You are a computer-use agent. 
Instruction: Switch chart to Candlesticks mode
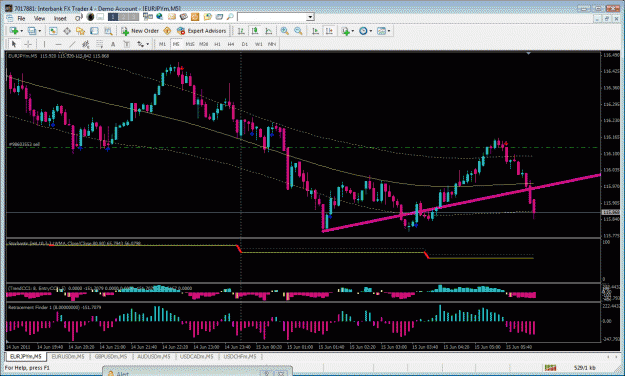click(255, 31)
